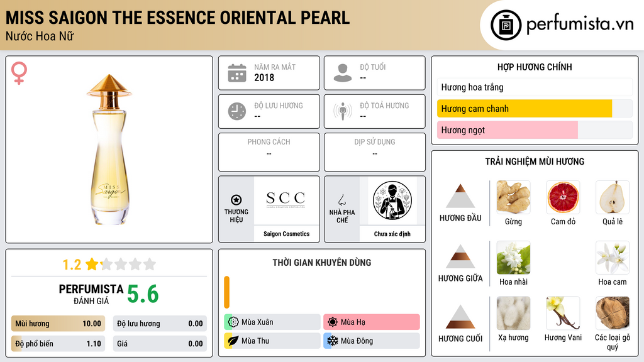The width and height of the screenshot is (644, 362).
Task: Click the pink female gender symbol
Action: click(19, 73)
